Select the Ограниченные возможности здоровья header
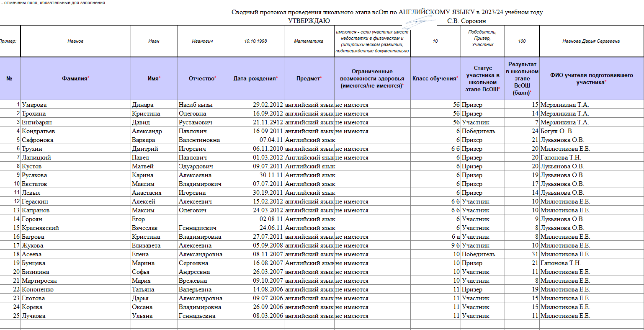Image resolution: width=644 pixels, height=330 pixels. coord(372,79)
